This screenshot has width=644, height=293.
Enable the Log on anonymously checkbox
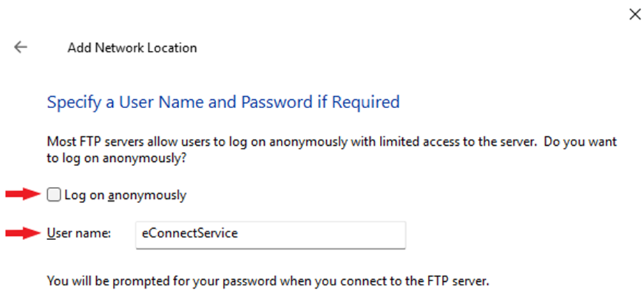[54, 195]
